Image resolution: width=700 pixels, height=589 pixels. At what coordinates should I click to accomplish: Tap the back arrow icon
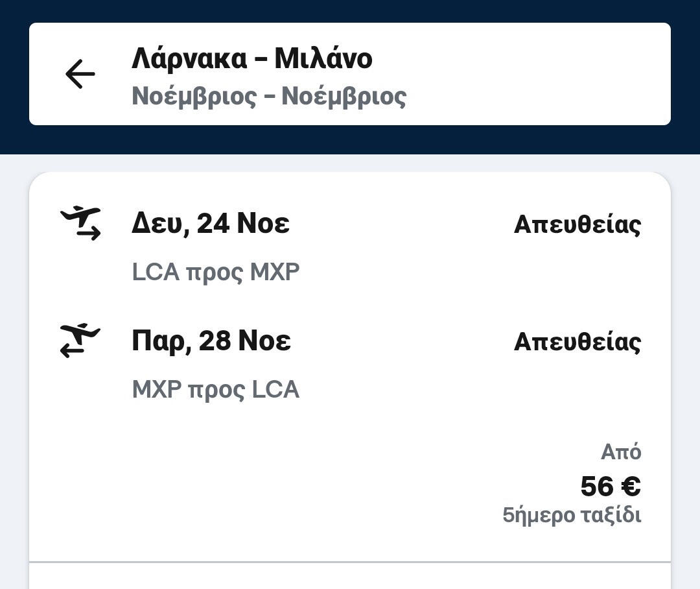[x=80, y=74]
